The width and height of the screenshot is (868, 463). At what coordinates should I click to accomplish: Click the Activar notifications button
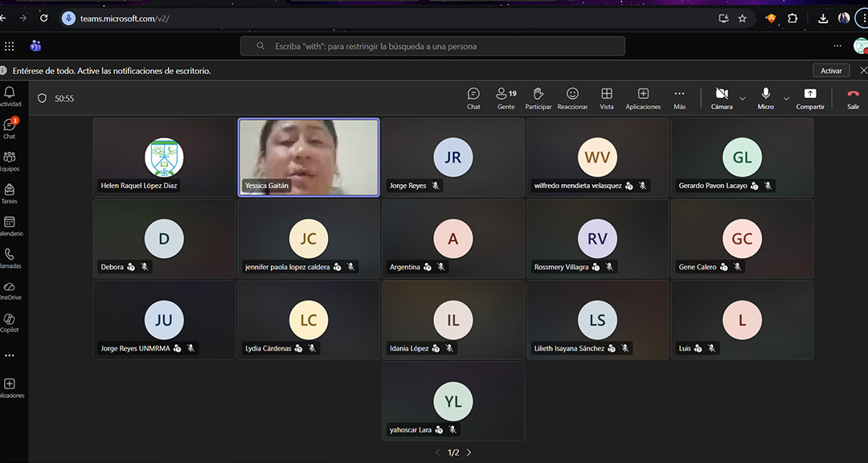831,71
